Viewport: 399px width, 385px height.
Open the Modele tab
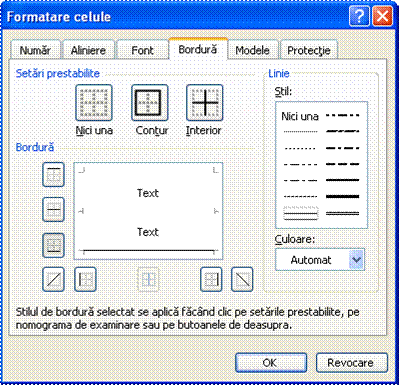(x=252, y=50)
